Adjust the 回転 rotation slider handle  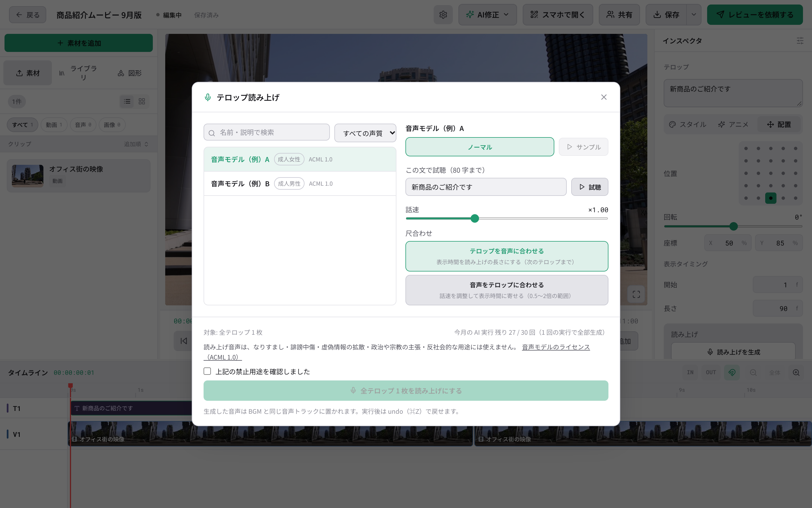[734, 226]
